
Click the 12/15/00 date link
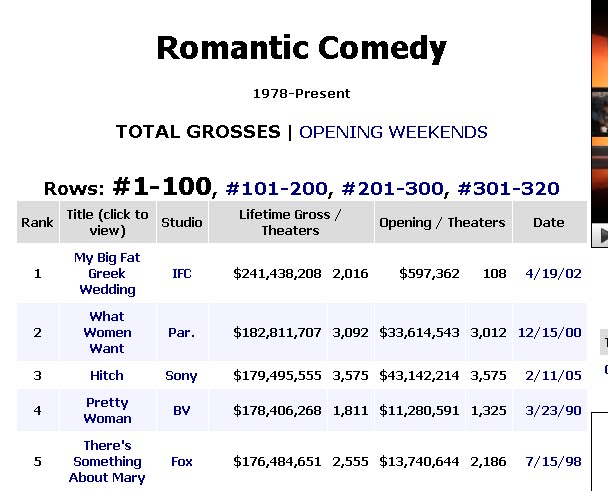[x=549, y=332]
